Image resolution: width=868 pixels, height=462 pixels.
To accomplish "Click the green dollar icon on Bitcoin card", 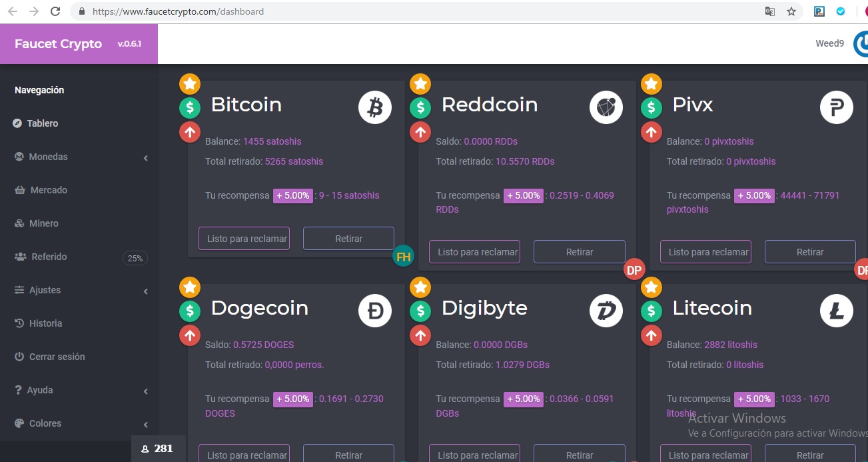I will 190,107.
